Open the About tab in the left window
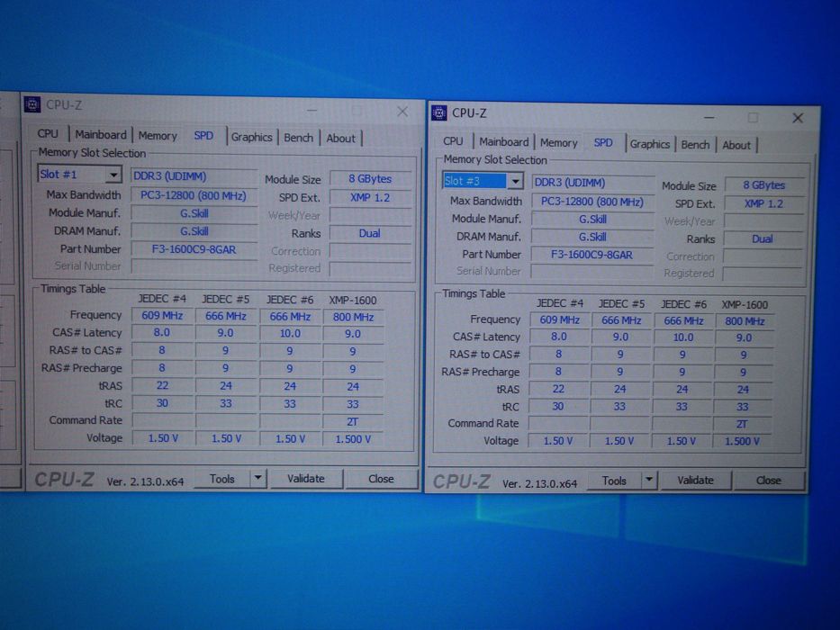This screenshot has height=630, width=840. (340, 139)
